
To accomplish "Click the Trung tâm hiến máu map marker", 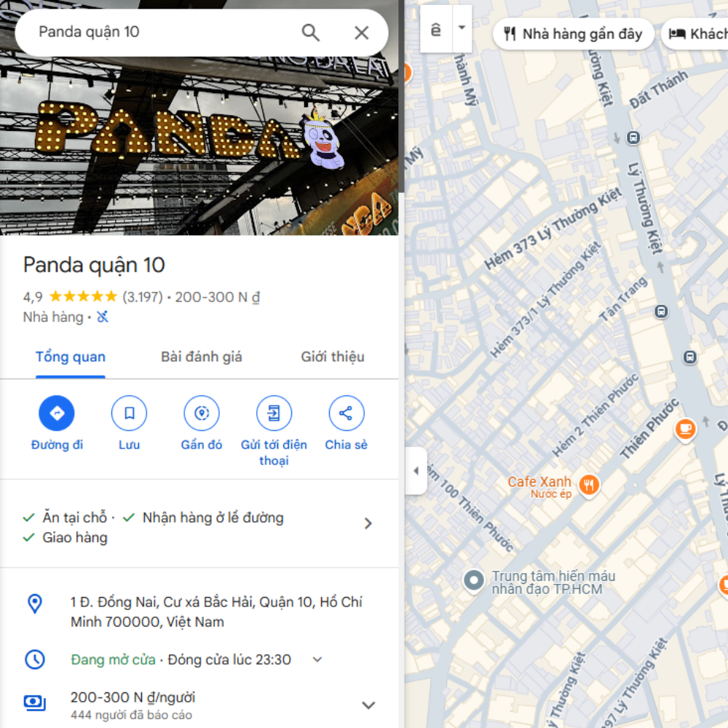I will [474, 580].
